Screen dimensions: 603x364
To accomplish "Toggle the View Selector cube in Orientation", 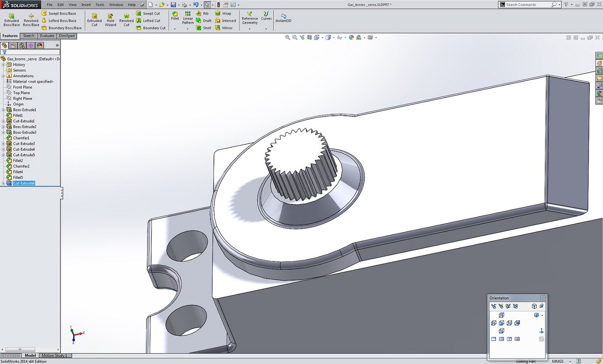I will (534, 306).
